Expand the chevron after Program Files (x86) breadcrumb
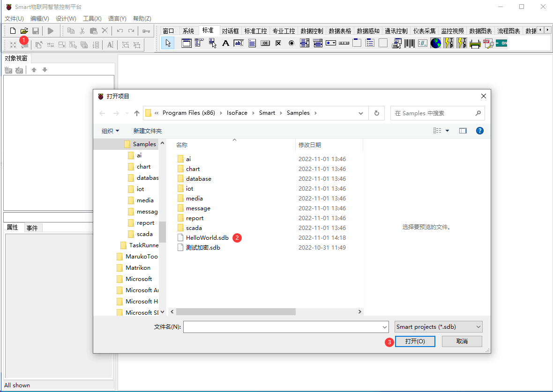 (x=221, y=113)
